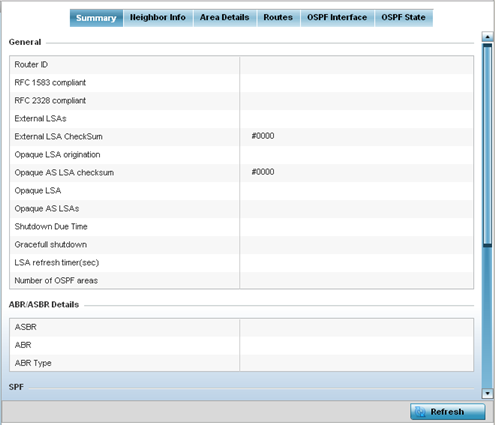Click the vertical scrollbar thumb

[x=487, y=145]
